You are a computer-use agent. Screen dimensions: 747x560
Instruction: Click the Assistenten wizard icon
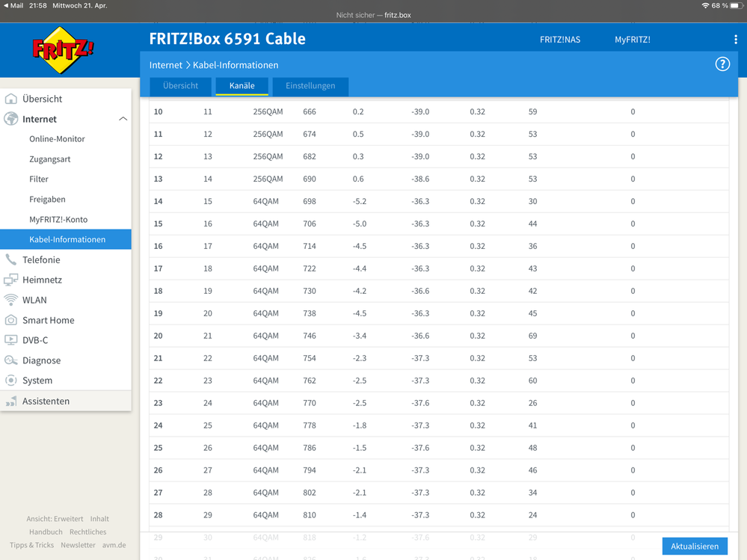click(11, 401)
